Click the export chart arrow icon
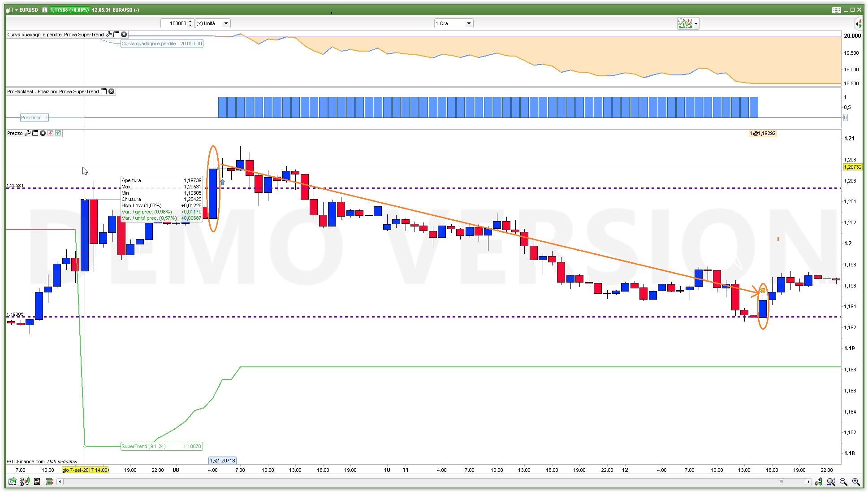The width and height of the screenshot is (868, 492). tap(12, 482)
